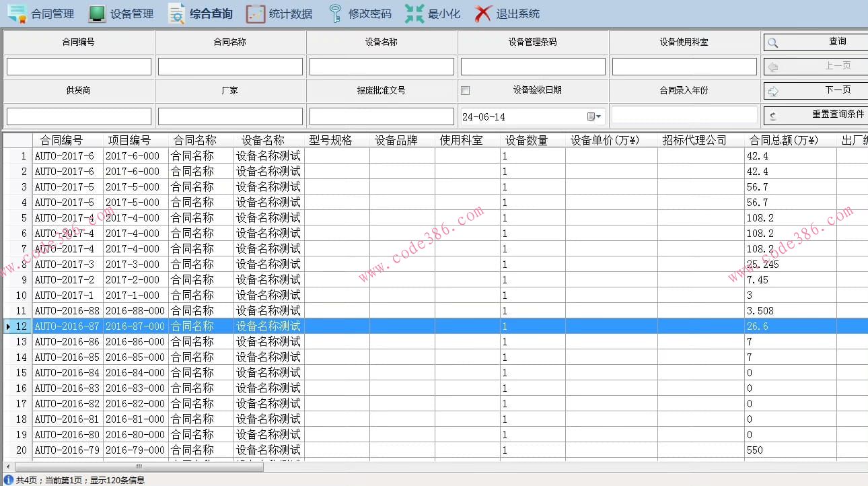Click the left scroll arrow of horizontal scrollbar
The width and height of the screenshot is (868, 486).
8,466
